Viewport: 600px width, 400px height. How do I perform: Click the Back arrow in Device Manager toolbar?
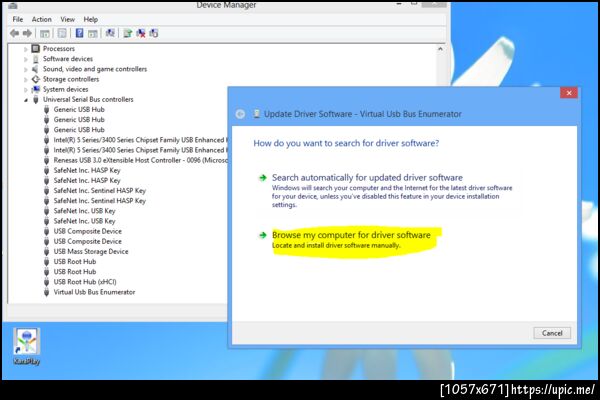15,33
